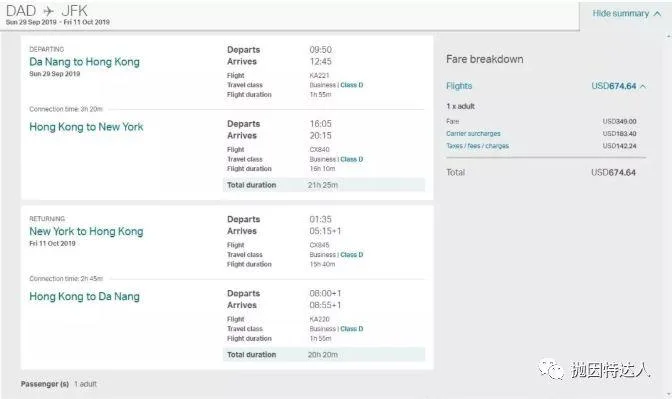Click the Sun 29 Sep 2019 departing date
The height and width of the screenshot is (399, 672).
[x=54, y=74]
